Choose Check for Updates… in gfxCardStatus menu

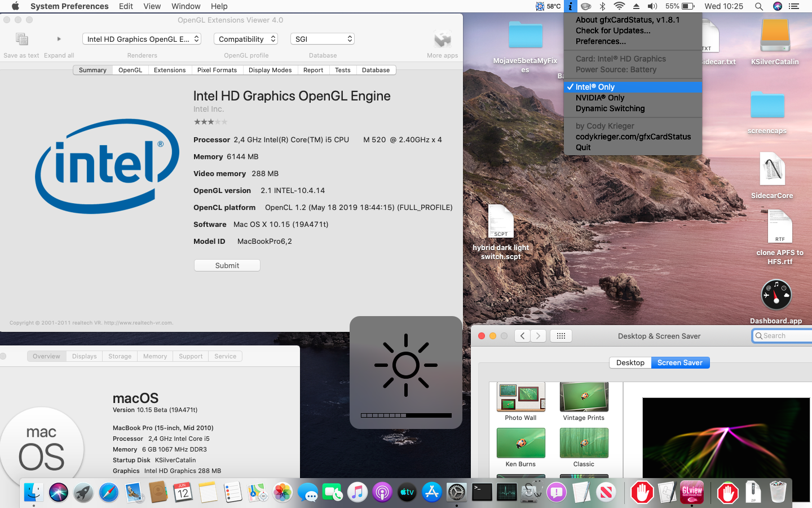coord(633,30)
